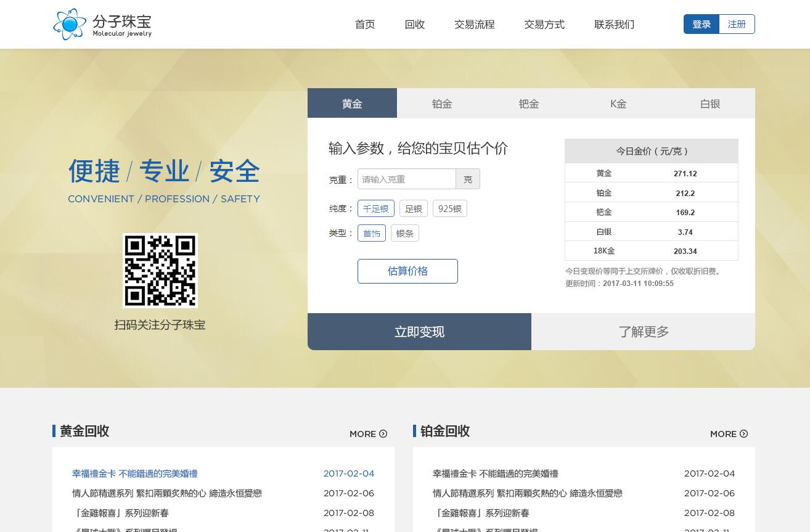Image resolution: width=810 pixels, height=532 pixels.
Task: Select the 足银 purity option
Action: pyautogui.click(x=413, y=208)
